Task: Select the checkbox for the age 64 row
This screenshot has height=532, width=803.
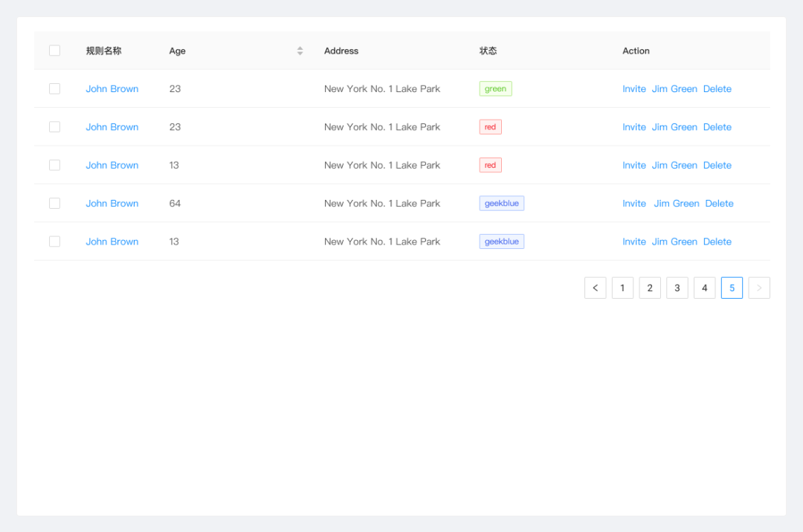Action: [x=54, y=204]
